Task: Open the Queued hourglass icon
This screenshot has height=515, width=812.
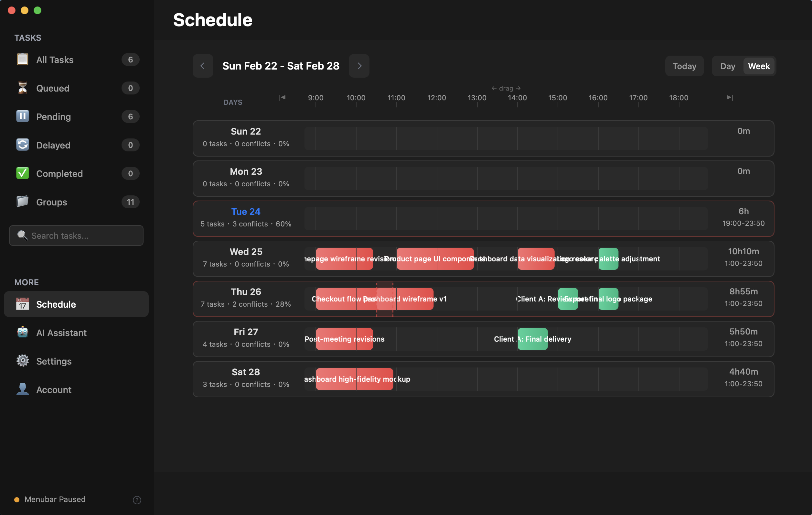Action: click(x=22, y=88)
